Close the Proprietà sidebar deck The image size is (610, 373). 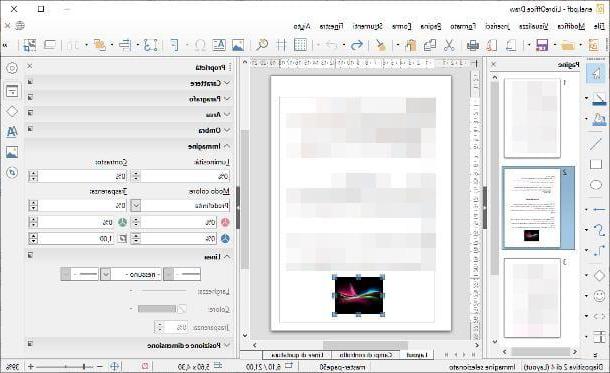30,67
